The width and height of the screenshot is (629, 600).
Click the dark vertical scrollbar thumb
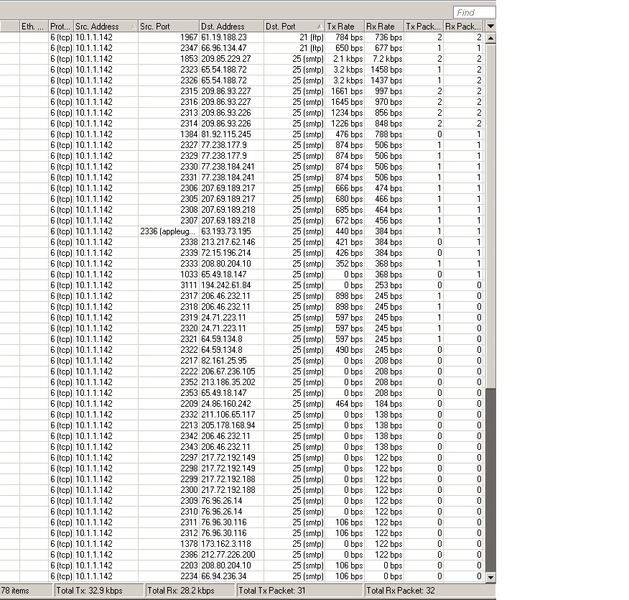coord(490,480)
